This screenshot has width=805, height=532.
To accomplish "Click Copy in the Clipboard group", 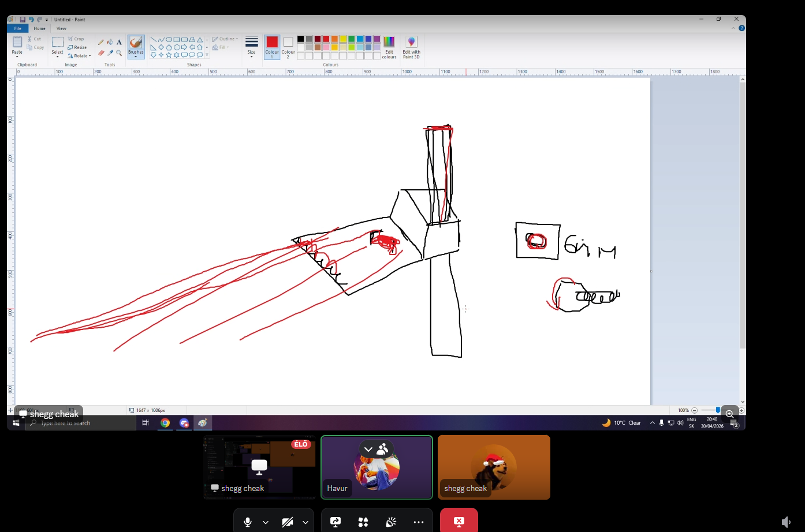I will point(35,47).
